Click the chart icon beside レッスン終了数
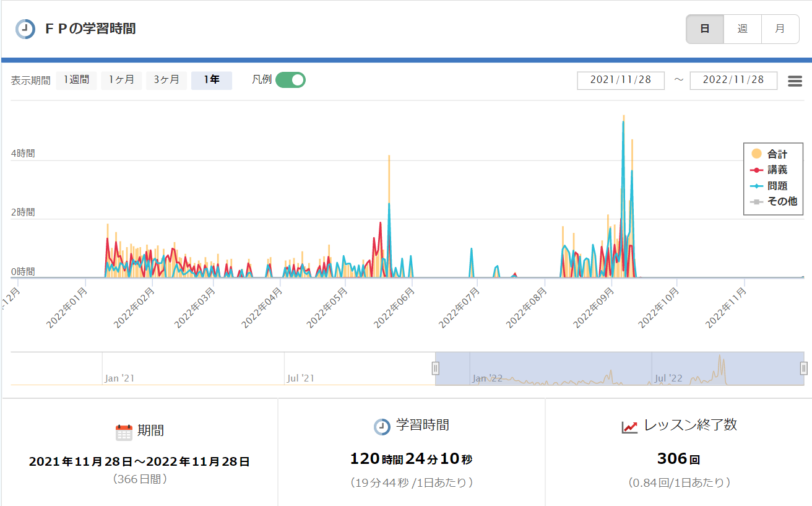Image resolution: width=812 pixels, height=506 pixels. click(630, 427)
